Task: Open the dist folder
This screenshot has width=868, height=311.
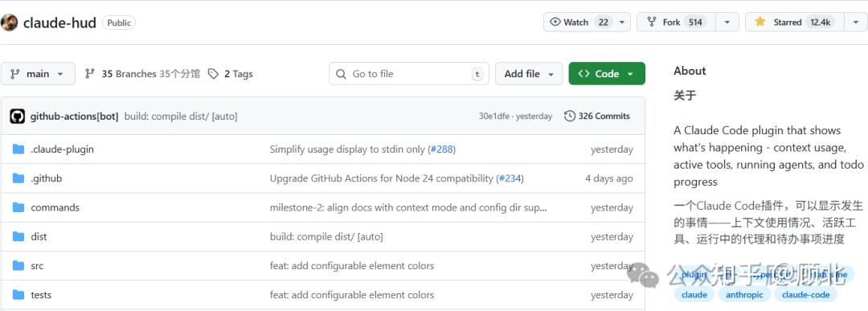Action: click(39, 236)
